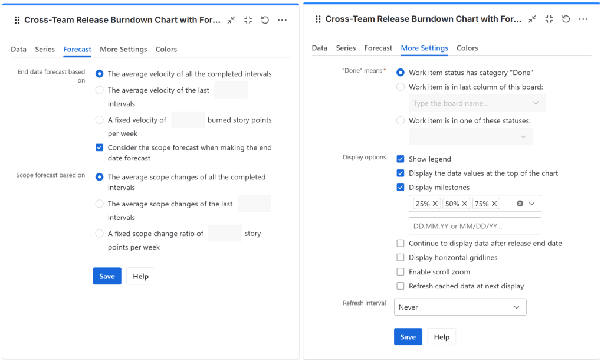Open the three-dot menu in the left panel
The width and height of the screenshot is (604, 364).
click(x=282, y=20)
